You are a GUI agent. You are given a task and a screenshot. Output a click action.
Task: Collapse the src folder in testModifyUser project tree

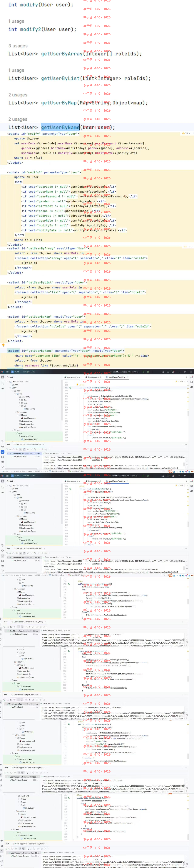coord(10,388)
